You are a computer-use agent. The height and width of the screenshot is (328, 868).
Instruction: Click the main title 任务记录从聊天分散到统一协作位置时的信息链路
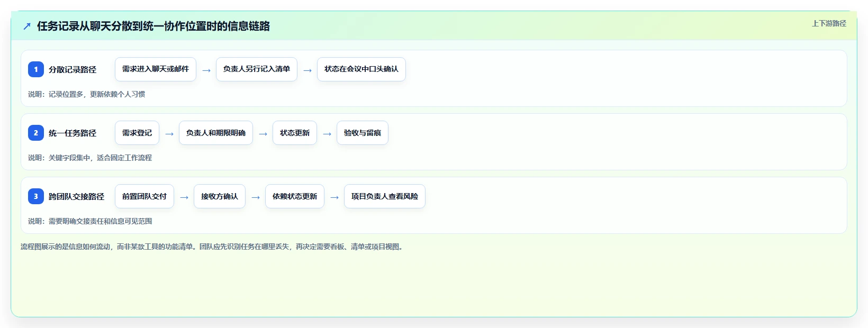click(x=153, y=26)
